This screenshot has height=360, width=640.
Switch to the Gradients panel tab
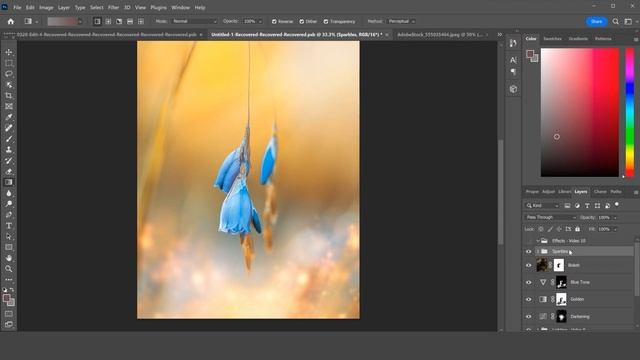(578, 38)
